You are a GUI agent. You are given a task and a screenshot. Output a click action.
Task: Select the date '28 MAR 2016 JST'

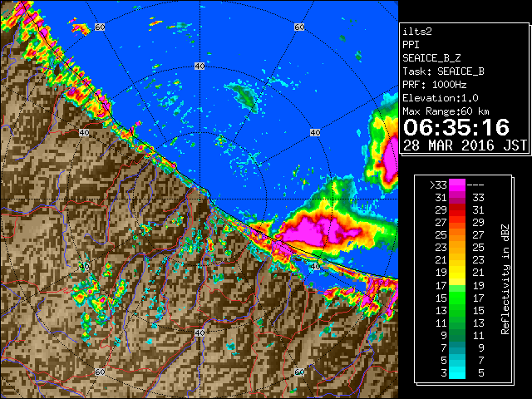coord(465,145)
